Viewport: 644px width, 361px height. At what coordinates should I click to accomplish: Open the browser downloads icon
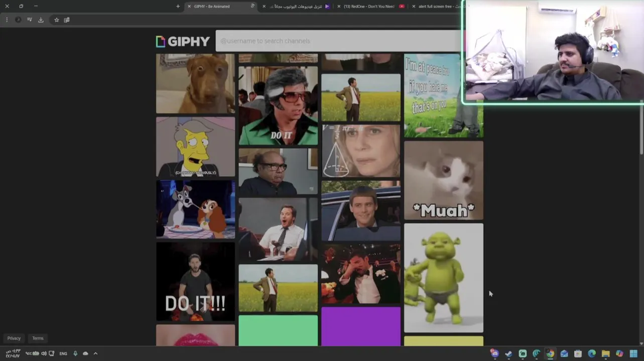click(41, 20)
